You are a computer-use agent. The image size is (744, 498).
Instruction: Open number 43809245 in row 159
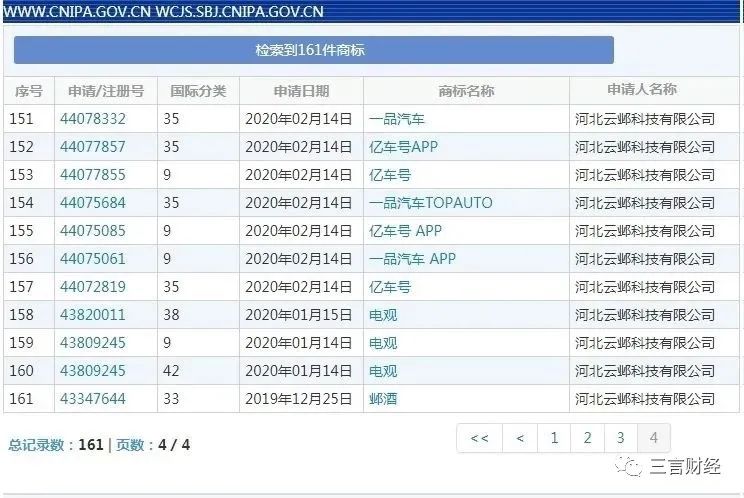93,342
